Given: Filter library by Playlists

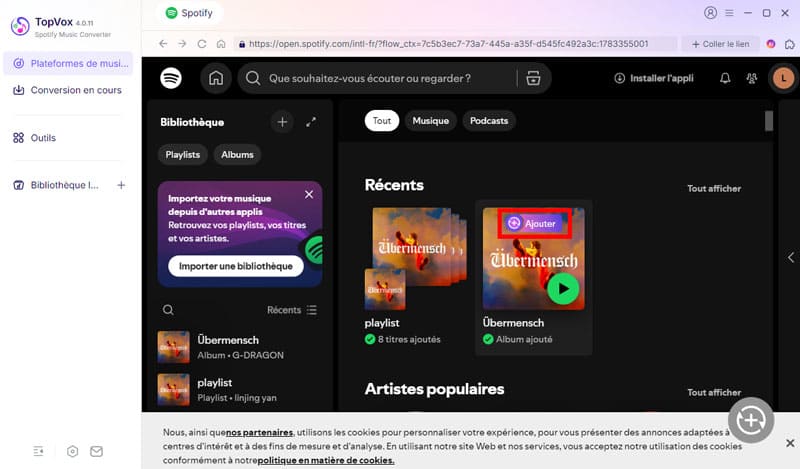Looking at the screenshot, I should pos(183,155).
